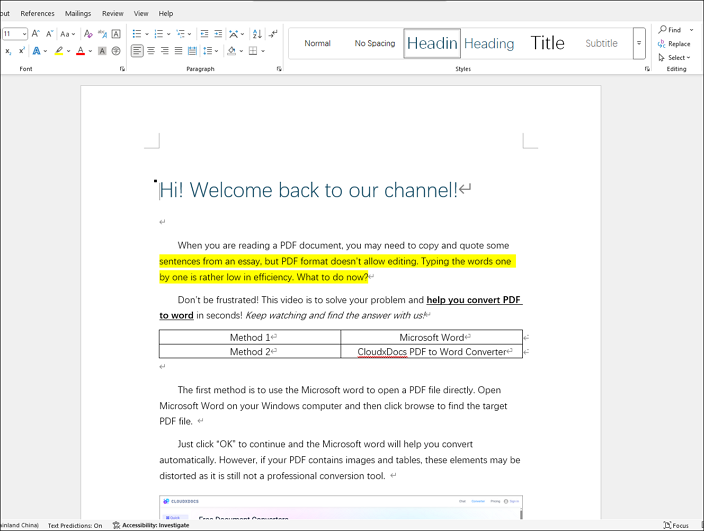Open the Mailings tab
The height and width of the screenshot is (531, 704).
coord(78,13)
